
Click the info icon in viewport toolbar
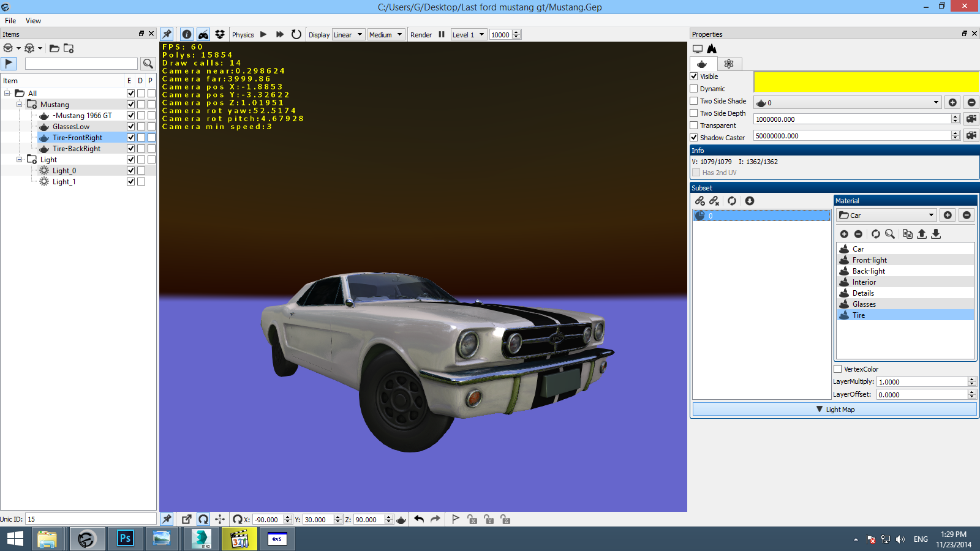(x=187, y=34)
